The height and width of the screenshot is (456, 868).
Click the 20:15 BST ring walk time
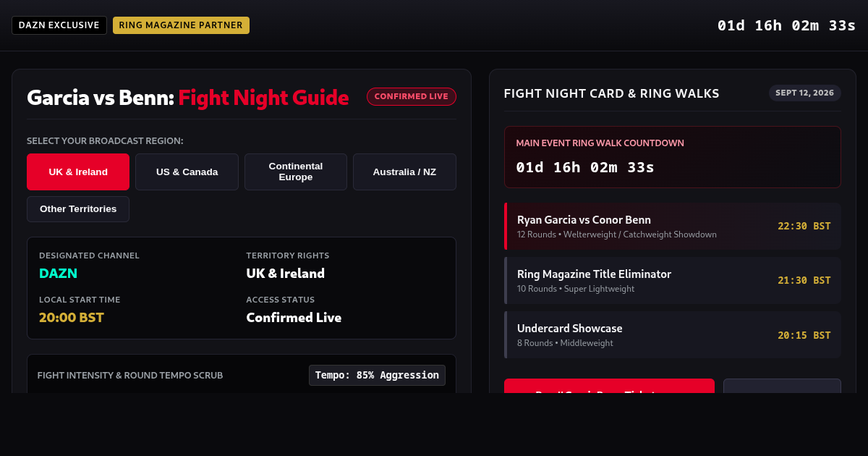click(x=804, y=335)
